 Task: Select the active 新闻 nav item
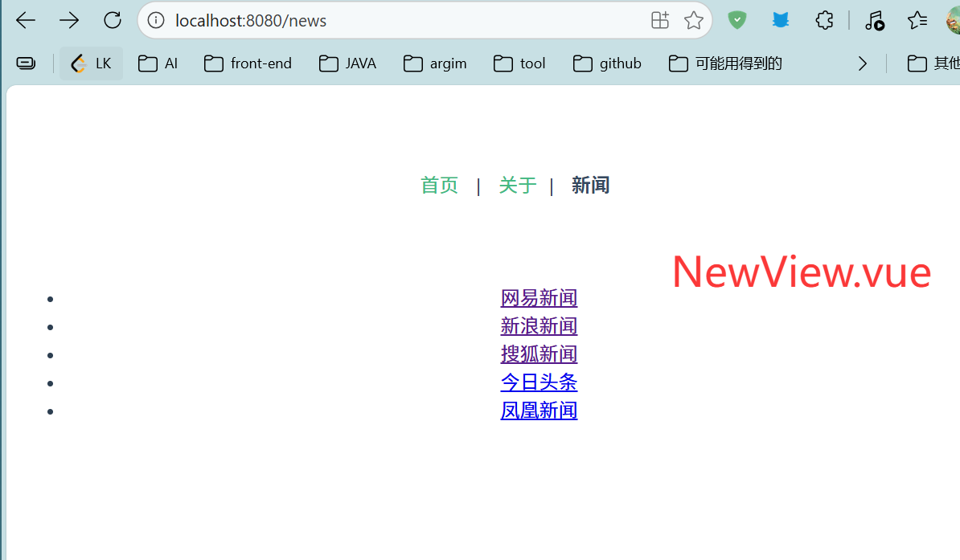[590, 185]
